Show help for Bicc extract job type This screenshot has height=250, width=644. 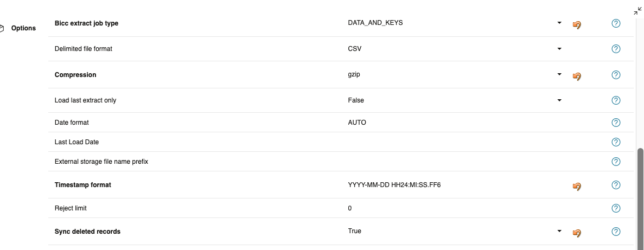(x=616, y=23)
